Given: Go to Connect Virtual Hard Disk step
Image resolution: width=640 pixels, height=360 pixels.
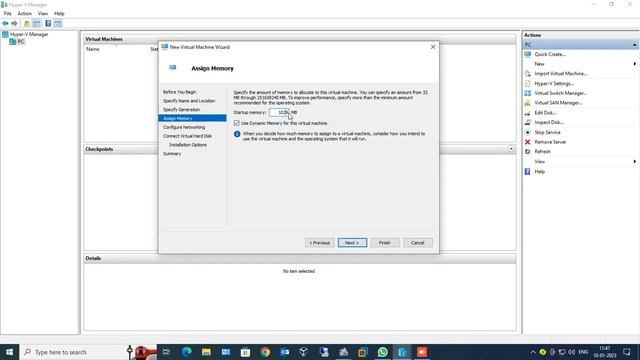Looking at the screenshot, I should (x=187, y=136).
